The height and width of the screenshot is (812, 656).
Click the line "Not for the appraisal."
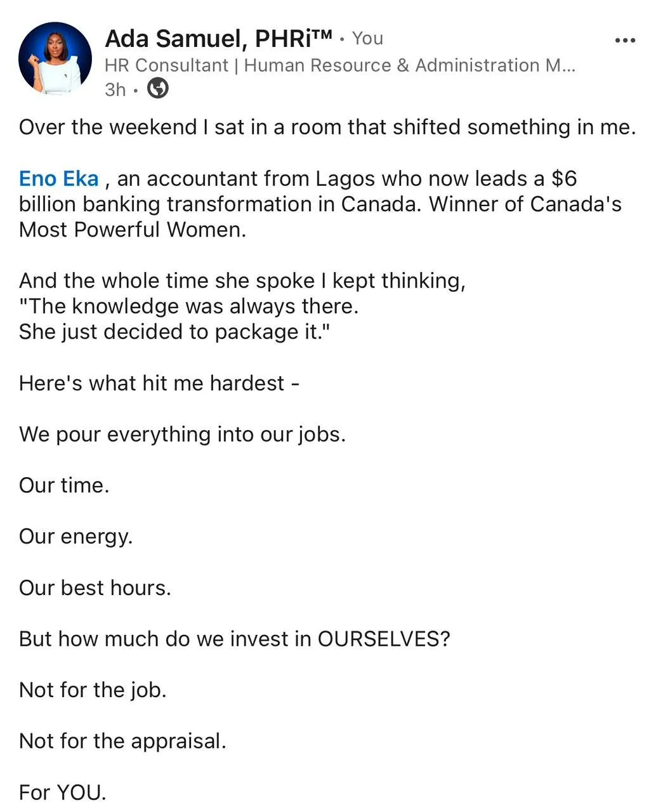point(122,741)
